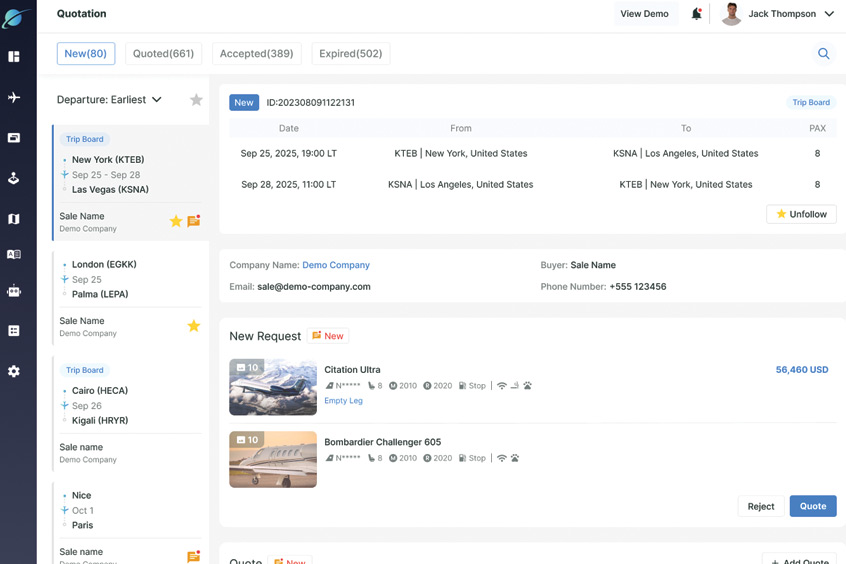Click the blue Quote button
The height and width of the screenshot is (564, 846).
coord(812,506)
